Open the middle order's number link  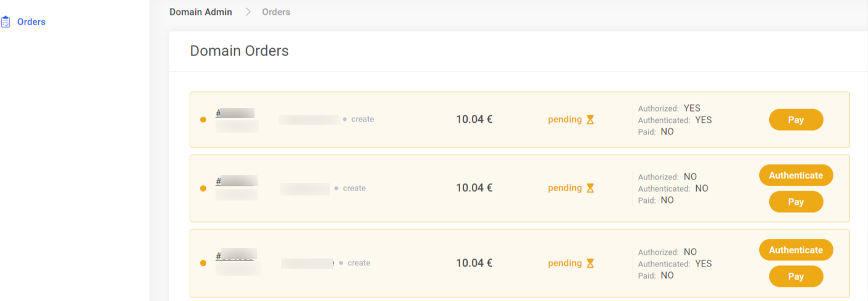click(x=236, y=181)
